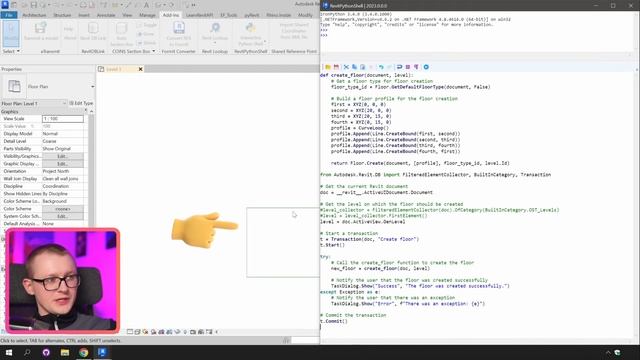This screenshot has height=360, width=640.
Task: Click Grow in COINS Section Box panel
Action: tap(146, 34)
